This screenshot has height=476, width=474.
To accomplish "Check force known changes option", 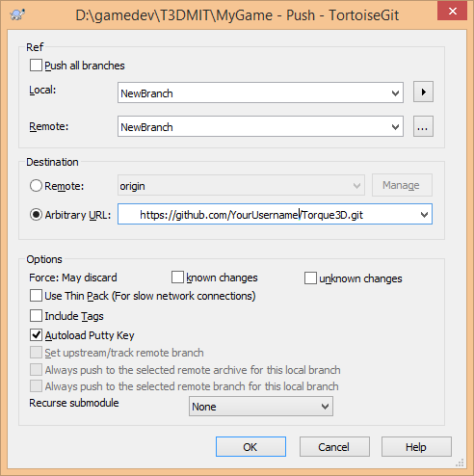I will click(177, 278).
